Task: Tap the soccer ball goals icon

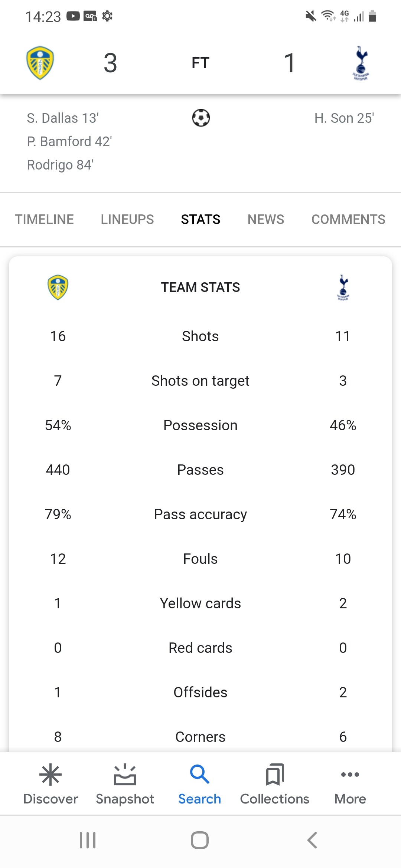Action: pos(201,118)
